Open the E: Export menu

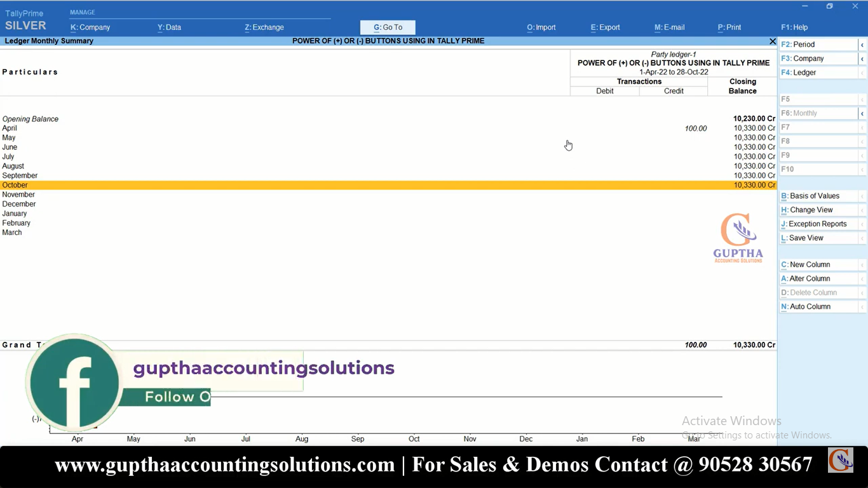[605, 27]
